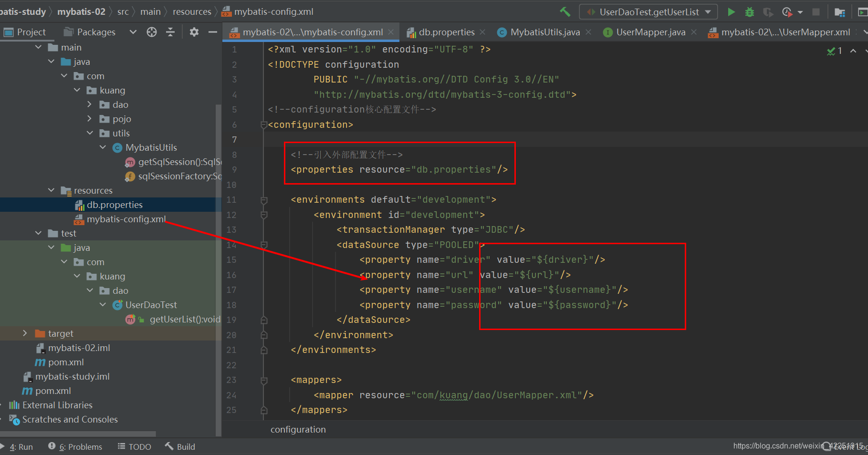Collapse the MybatisUtils class node

point(103,147)
